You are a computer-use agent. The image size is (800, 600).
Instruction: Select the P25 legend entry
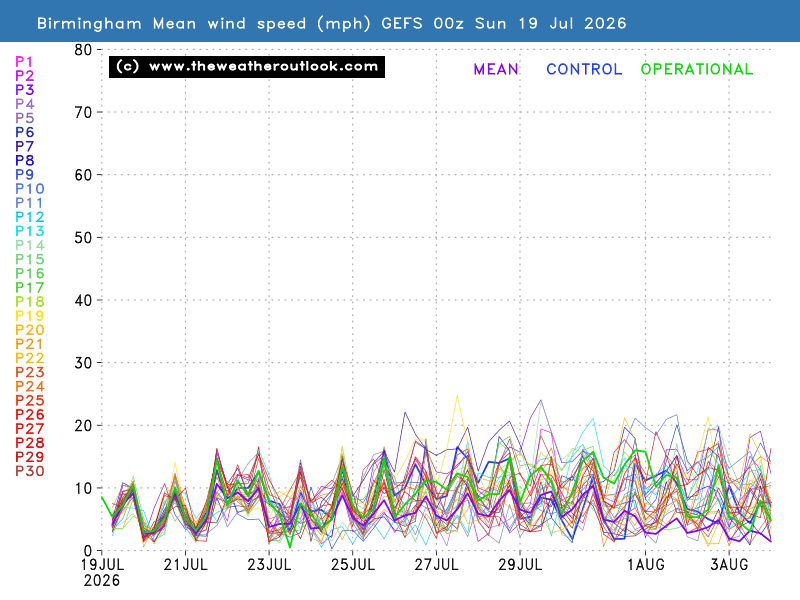point(30,401)
